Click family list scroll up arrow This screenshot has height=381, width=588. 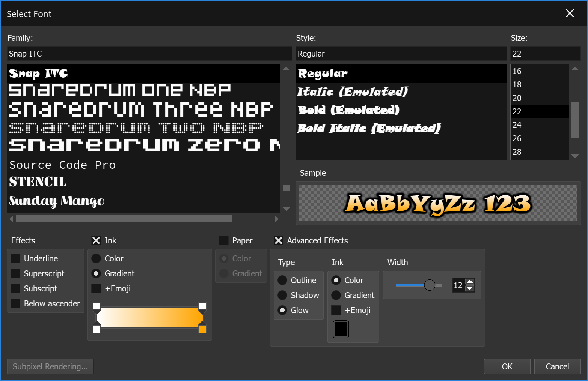point(286,68)
